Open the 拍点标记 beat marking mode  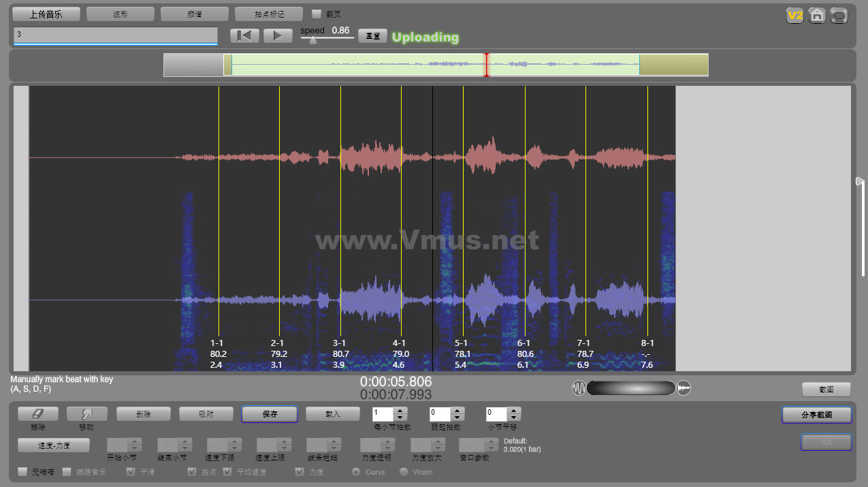coord(269,14)
